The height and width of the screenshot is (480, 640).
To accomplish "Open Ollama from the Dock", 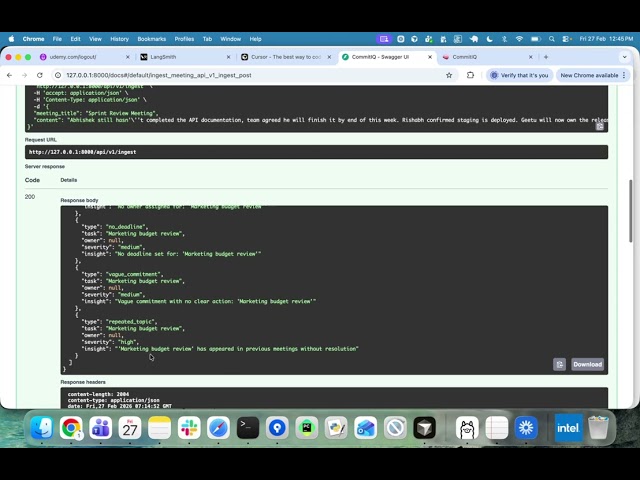I will coord(467,427).
